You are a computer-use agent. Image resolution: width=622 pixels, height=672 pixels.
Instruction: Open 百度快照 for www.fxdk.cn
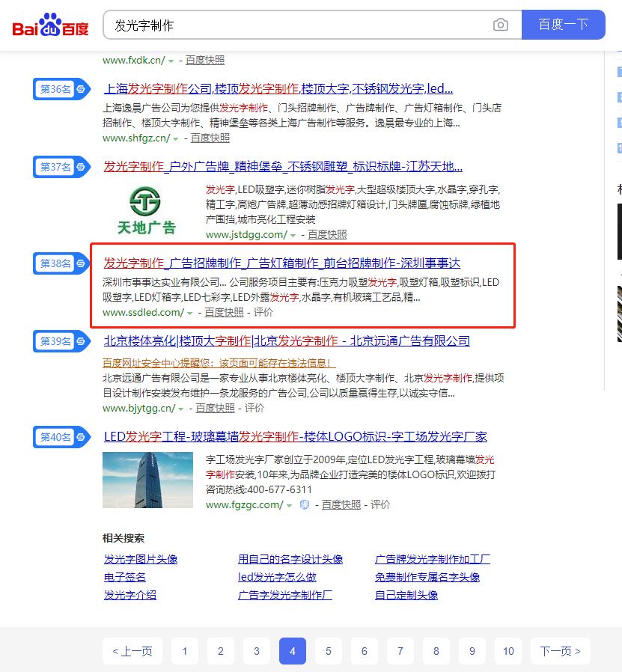(x=205, y=61)
